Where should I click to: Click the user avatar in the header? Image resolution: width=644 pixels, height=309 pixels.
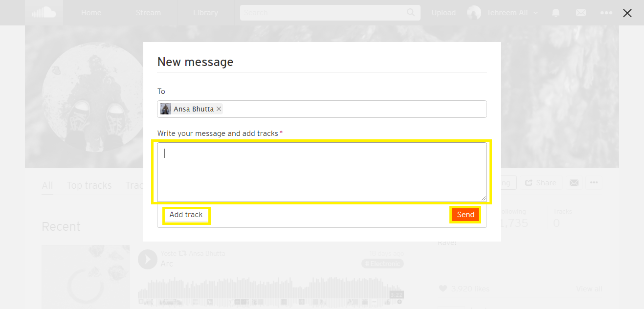click(474, 13)
